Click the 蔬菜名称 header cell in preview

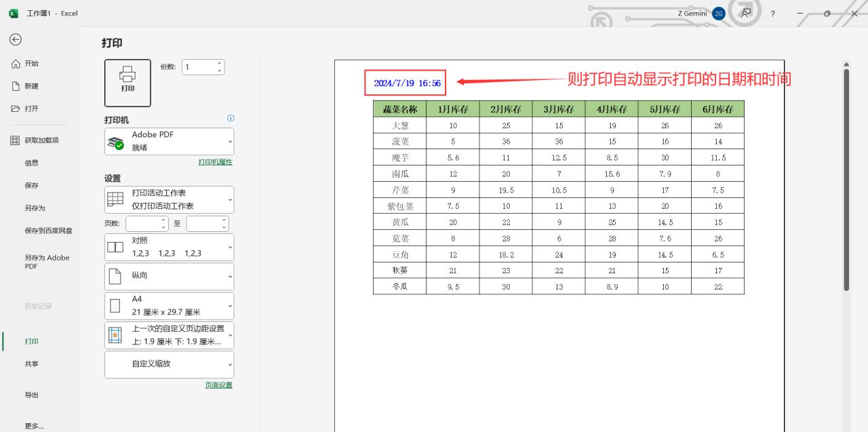399,109
